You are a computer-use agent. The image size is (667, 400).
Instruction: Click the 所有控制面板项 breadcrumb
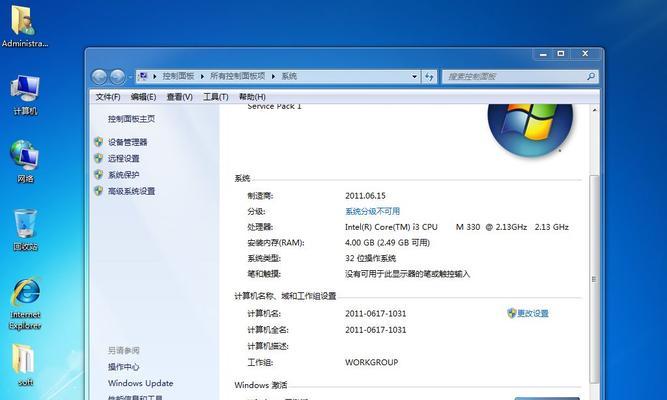tap(237, 76)
